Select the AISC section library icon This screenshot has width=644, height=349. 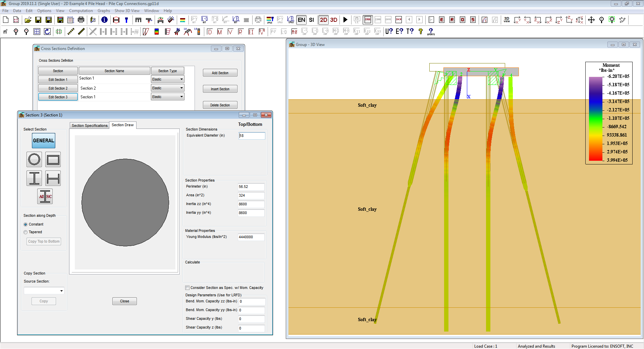tap(45, 197)
